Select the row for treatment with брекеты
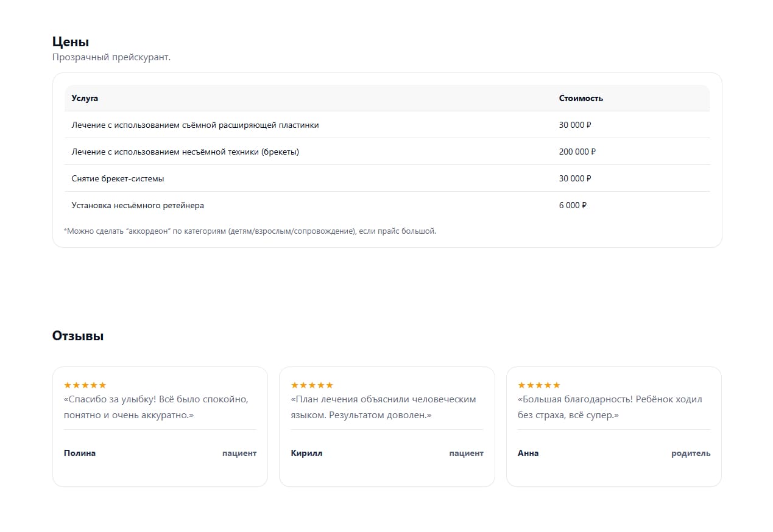The width and height of the screenshot is (773, 532). point(185,152)
